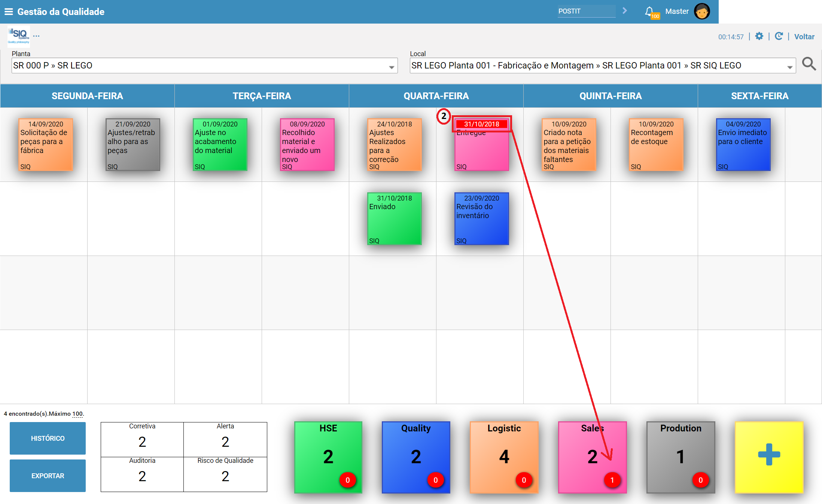
Task: Click the Alerta count cell
Action: pyautogui.click(x=225, y=439)
